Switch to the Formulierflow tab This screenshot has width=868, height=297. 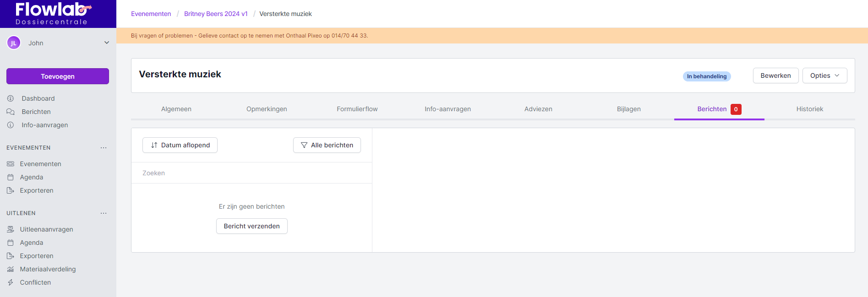(x=357, y=109)
